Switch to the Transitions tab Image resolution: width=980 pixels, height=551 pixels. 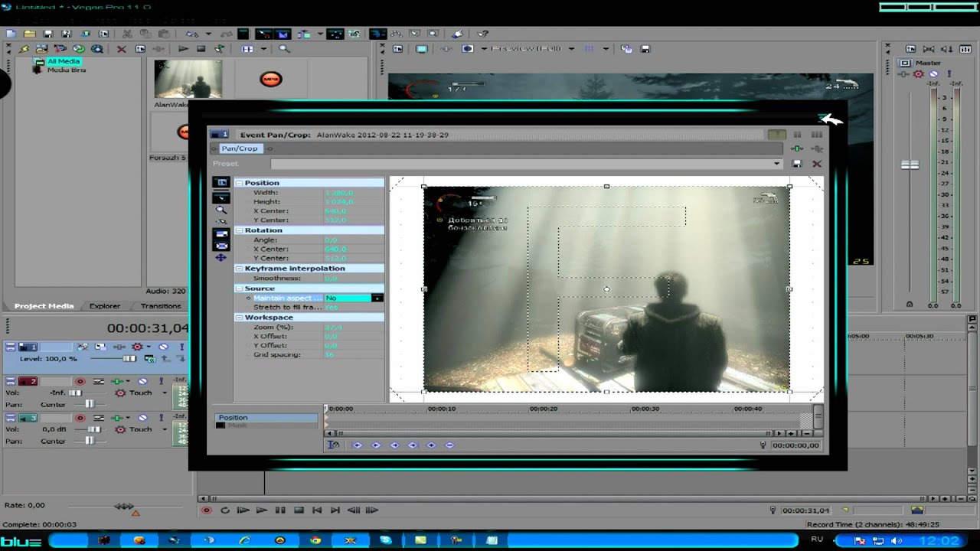point(161,306)
